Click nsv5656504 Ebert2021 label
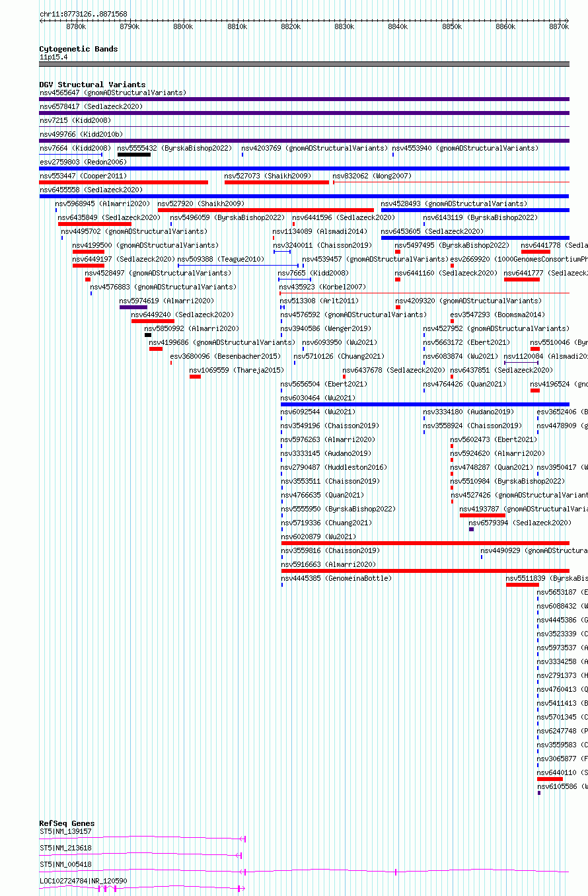The width and height of the screenshot is (588, 896). [x=324, y=384]
